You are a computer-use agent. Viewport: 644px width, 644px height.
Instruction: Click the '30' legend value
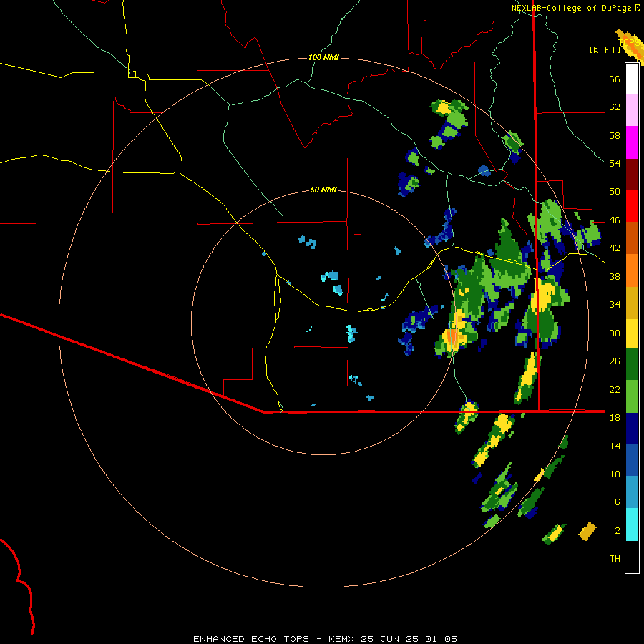[x=615, y=333]
